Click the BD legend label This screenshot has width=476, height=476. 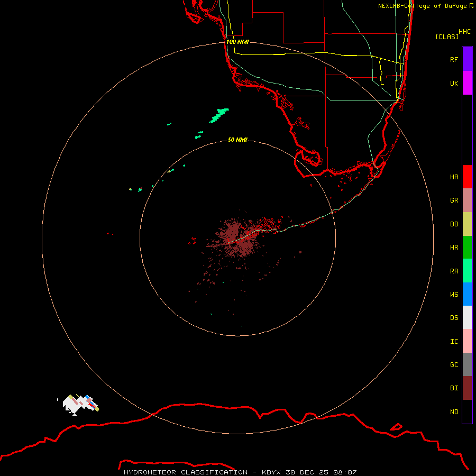(454, 224)
